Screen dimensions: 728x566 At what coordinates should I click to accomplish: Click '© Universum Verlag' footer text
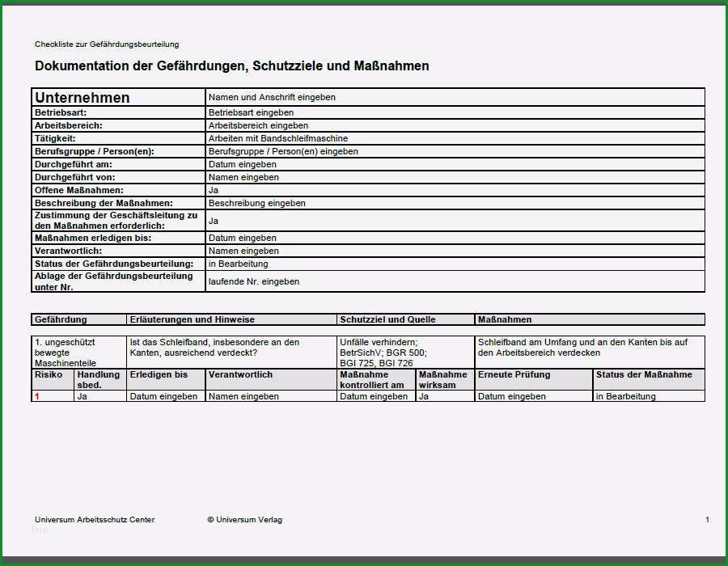[x=244, y=520]
